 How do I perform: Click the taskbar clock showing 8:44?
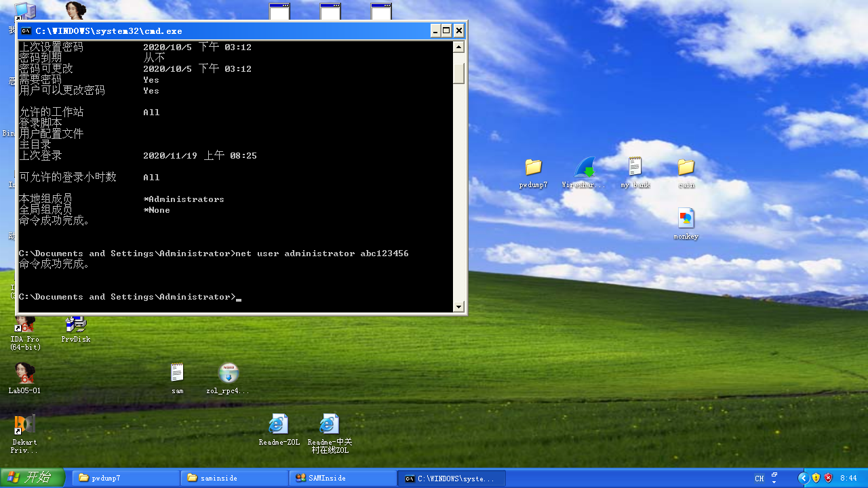coord(848,479)
